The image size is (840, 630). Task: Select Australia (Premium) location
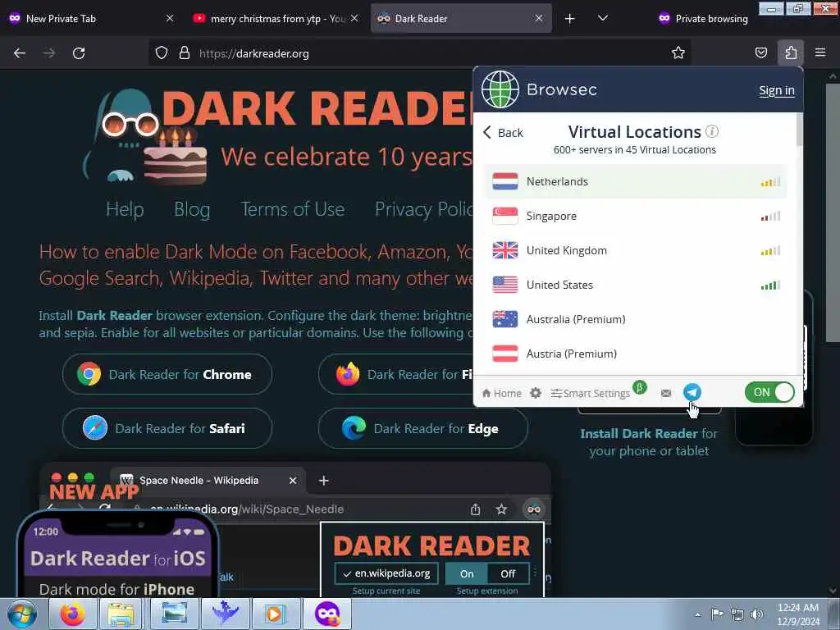tap(636, 319)
